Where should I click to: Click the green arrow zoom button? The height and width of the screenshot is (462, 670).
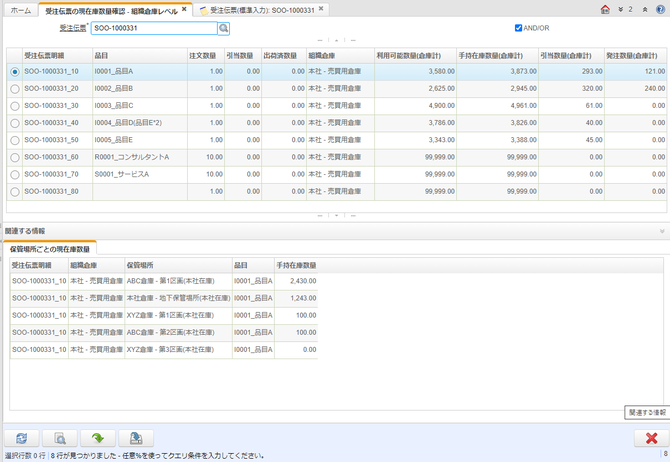[98, 438]
